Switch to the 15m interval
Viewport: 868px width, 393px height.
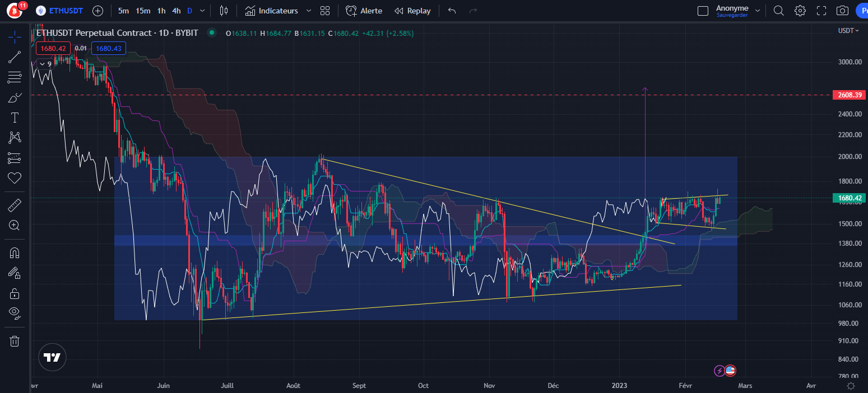143,11
